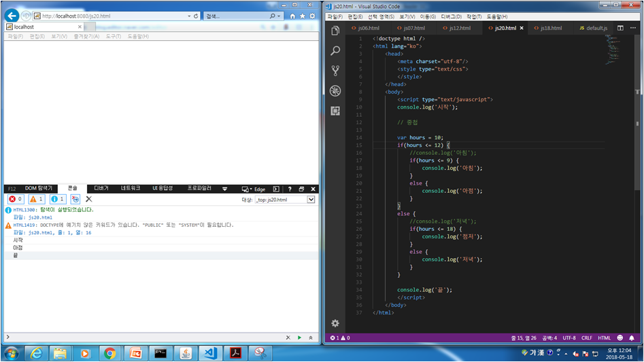Switch to debugger tab in F12
The image size is (644, 362).
click(x=101, y=188)
